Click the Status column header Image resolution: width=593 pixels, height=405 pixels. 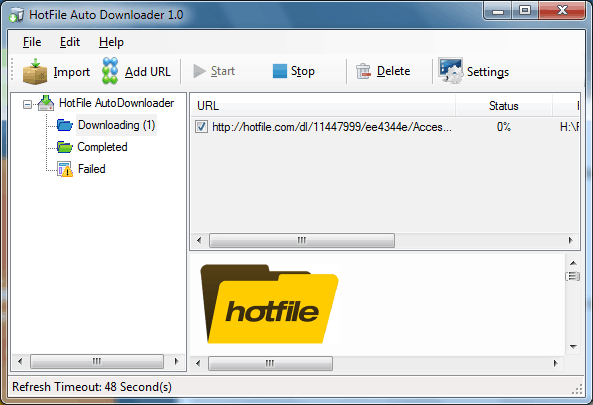(504, 106)
